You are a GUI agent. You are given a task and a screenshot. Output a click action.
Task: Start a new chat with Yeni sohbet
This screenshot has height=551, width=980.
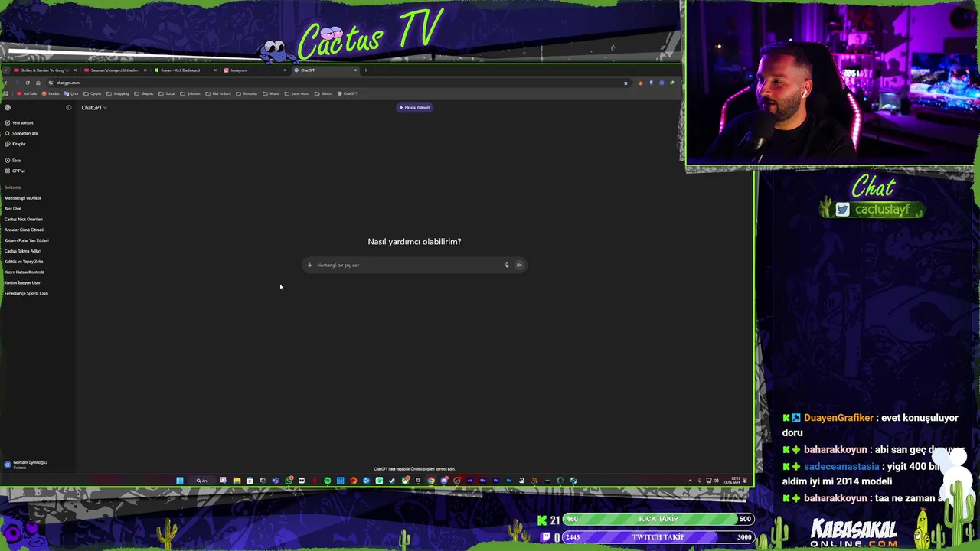(20, 122)
